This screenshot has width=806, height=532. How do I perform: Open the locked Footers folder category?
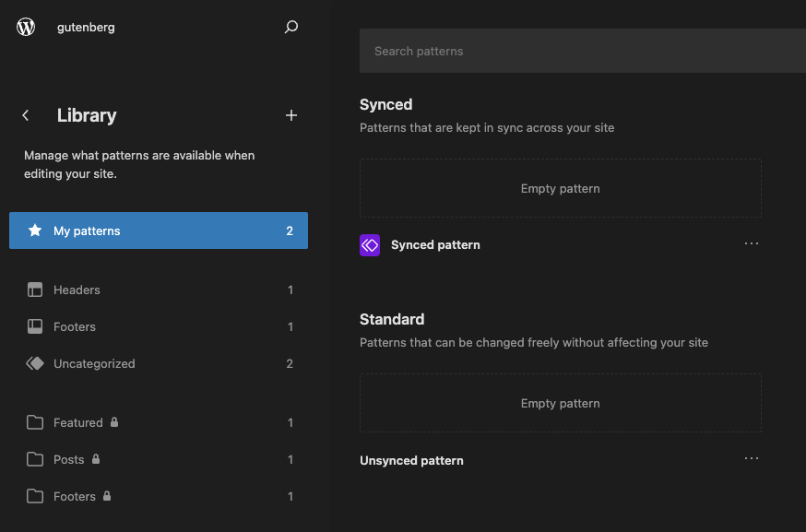(x=75, y=496)
